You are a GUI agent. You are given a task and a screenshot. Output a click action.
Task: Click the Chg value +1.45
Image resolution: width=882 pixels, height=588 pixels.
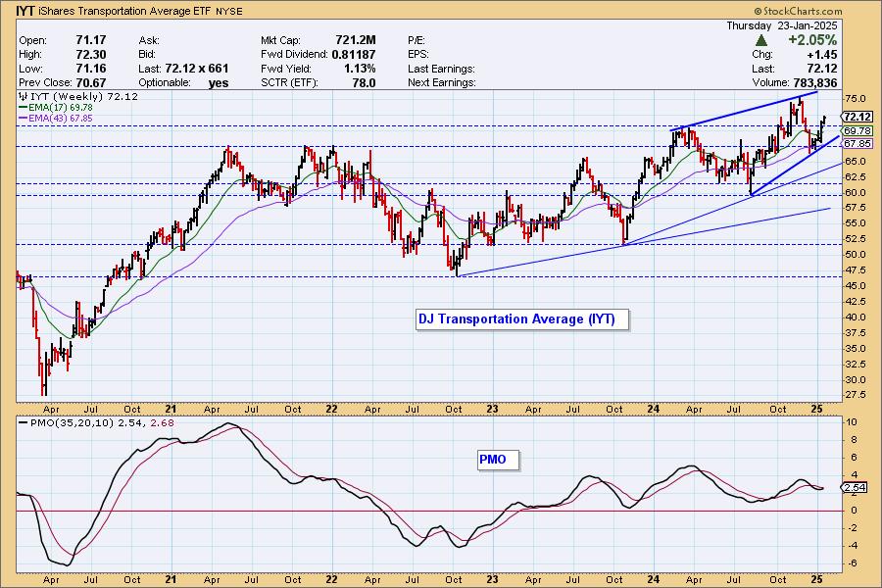pos(822,55)
